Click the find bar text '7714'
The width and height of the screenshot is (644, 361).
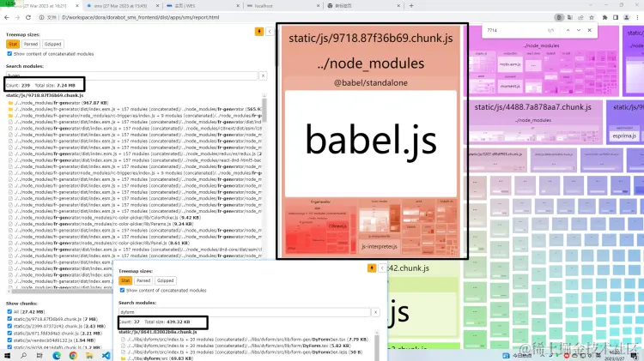point(492,30)
